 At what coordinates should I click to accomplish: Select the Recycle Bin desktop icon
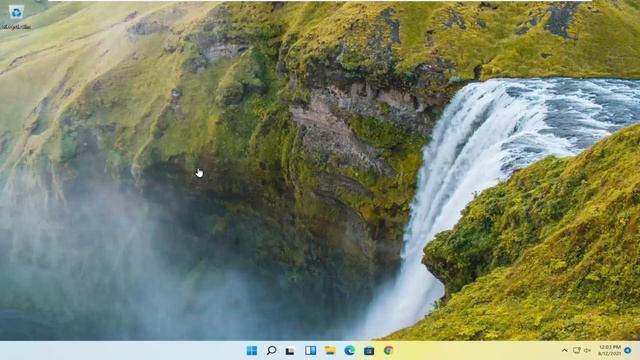point(16,16)
